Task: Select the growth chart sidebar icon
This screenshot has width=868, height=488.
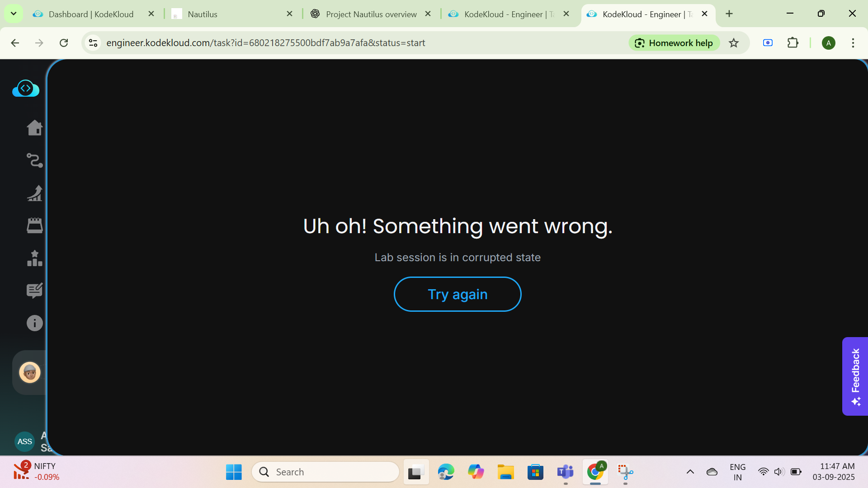Action: pos(34,193)
